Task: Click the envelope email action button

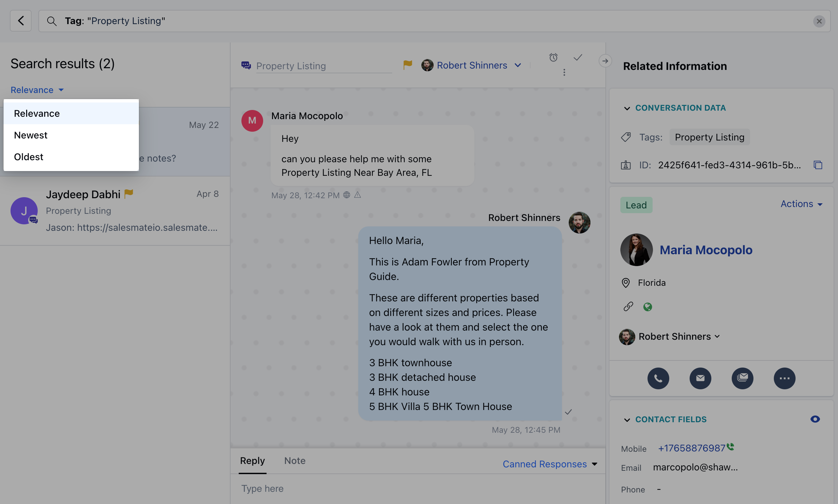Action: [700, 378]
